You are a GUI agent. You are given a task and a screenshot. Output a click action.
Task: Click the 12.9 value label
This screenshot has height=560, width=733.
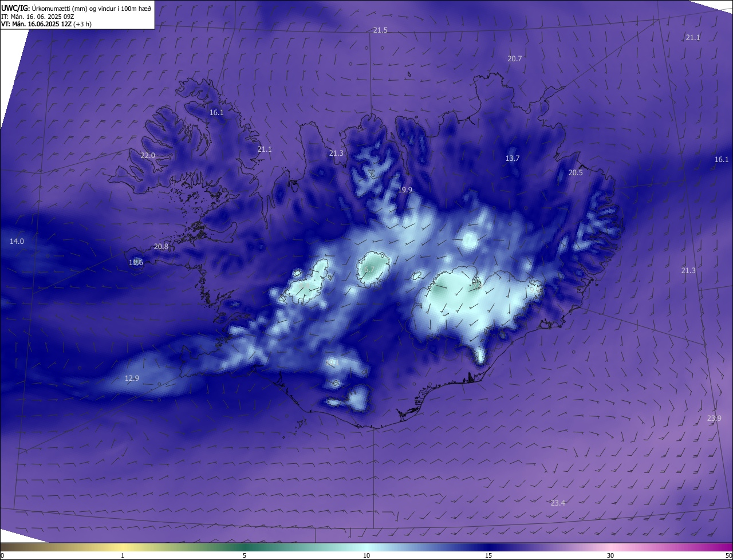[x=132, y=378]
